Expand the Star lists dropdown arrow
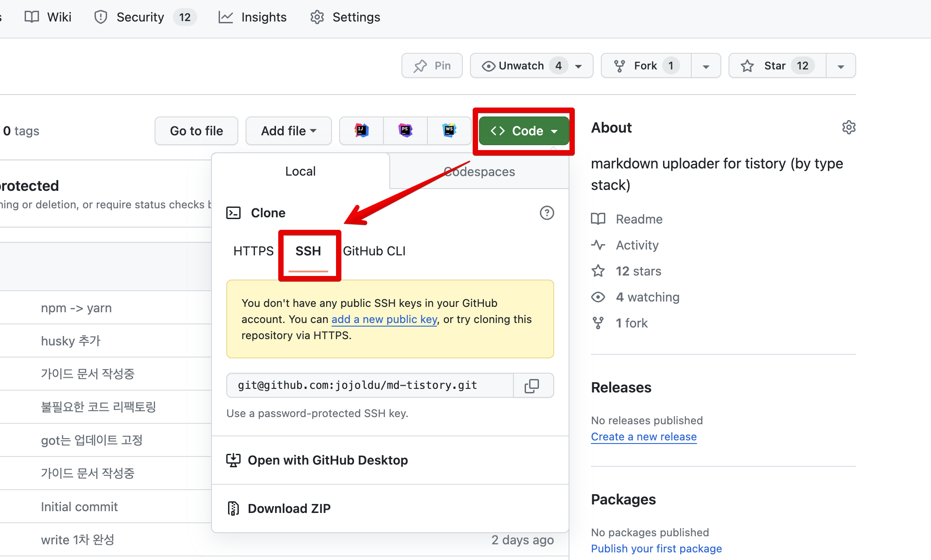The height and width of the screenshot is (560, 931). tap(841, 66)
